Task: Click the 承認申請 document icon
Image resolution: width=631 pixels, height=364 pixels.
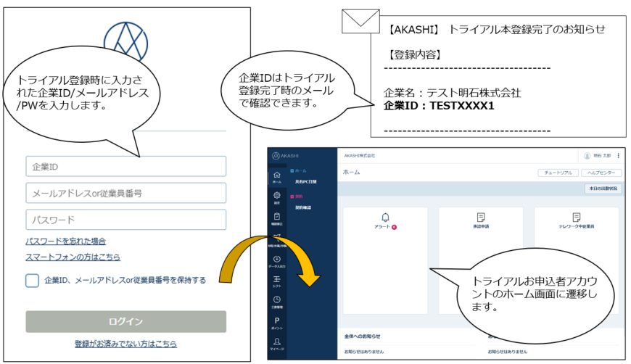Action: pos(480,218)
